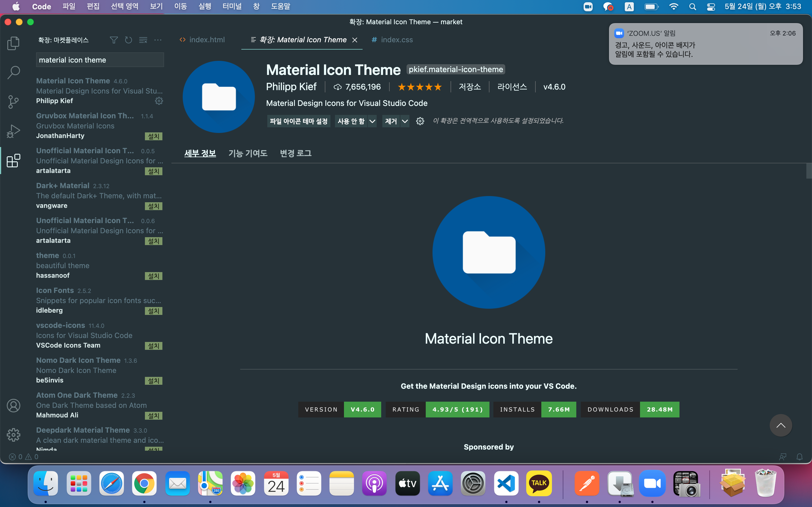Install Gruvbox Material Icon Theme extension

click(154, 136)
